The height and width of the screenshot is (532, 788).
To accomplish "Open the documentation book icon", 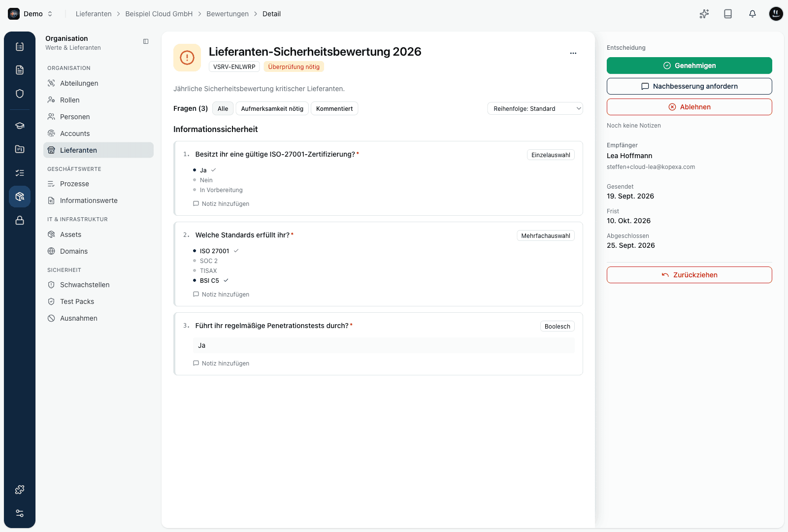I will (x=728, y=14).
